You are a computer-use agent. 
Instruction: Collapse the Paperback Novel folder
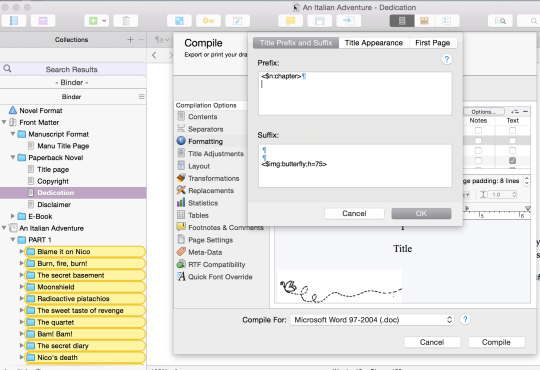tap(12, 157)
